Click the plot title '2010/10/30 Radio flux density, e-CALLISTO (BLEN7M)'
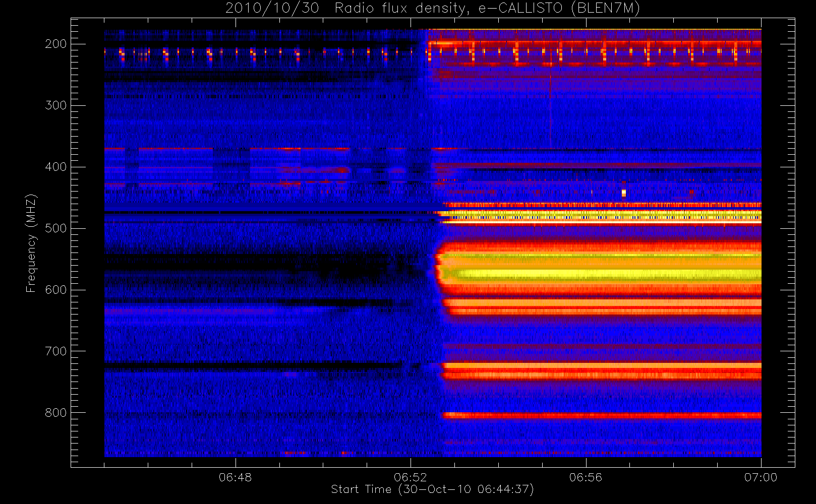 (x=433, y=9)
